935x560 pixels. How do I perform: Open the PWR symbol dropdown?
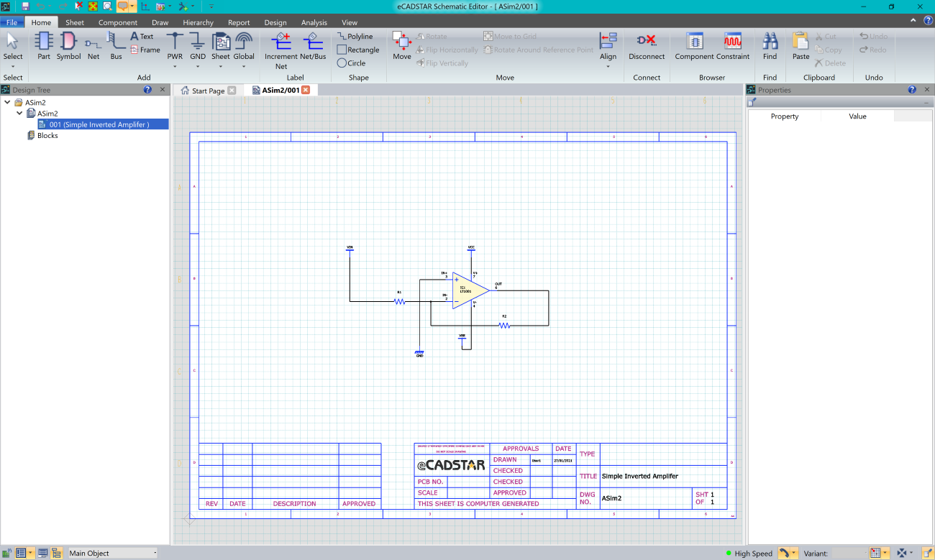(175, 67)
